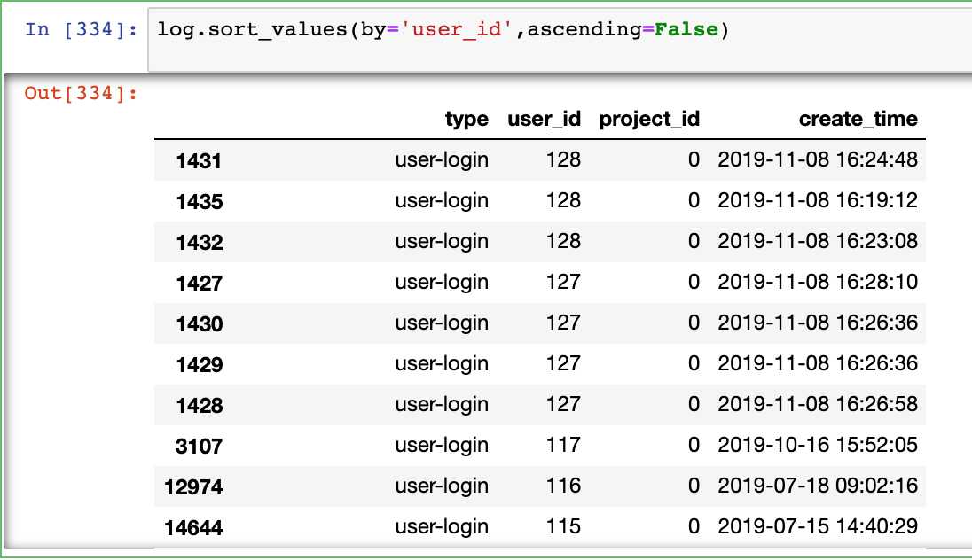Click the Out[334] output prompt
This screenshot has width=972, height=560.
point(82,92)
